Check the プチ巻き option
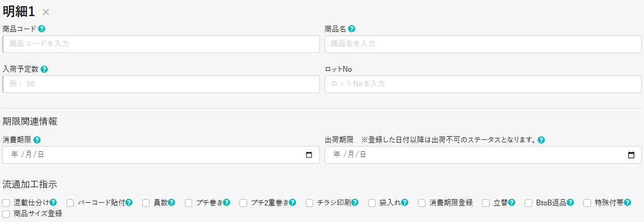The height and width of the screenshot is (222, 644). 189,203
